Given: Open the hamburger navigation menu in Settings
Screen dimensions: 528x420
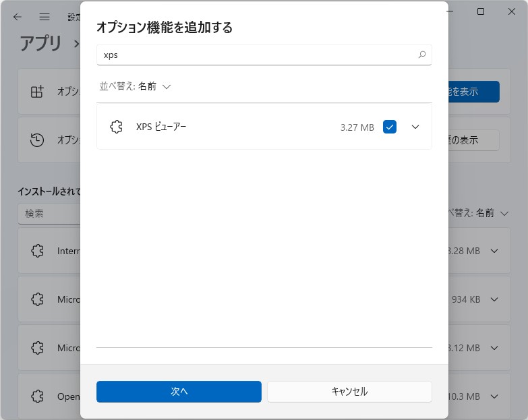Looking at the screenshot, I should [x=45, y=16].
